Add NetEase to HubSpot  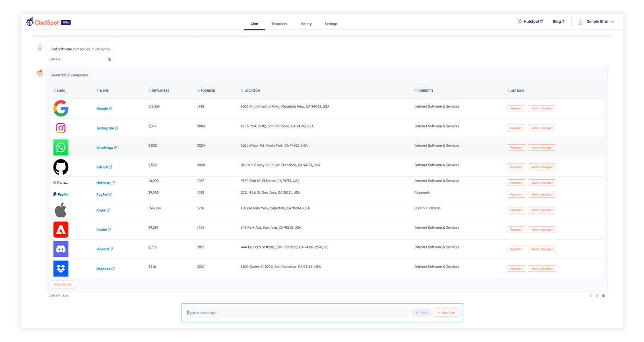coord(542,183)
